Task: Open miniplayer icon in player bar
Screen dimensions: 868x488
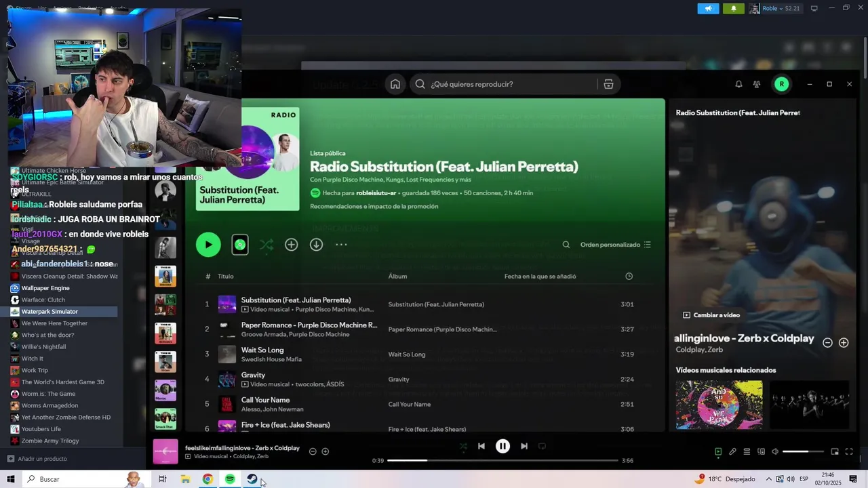Action: point(835,451)
